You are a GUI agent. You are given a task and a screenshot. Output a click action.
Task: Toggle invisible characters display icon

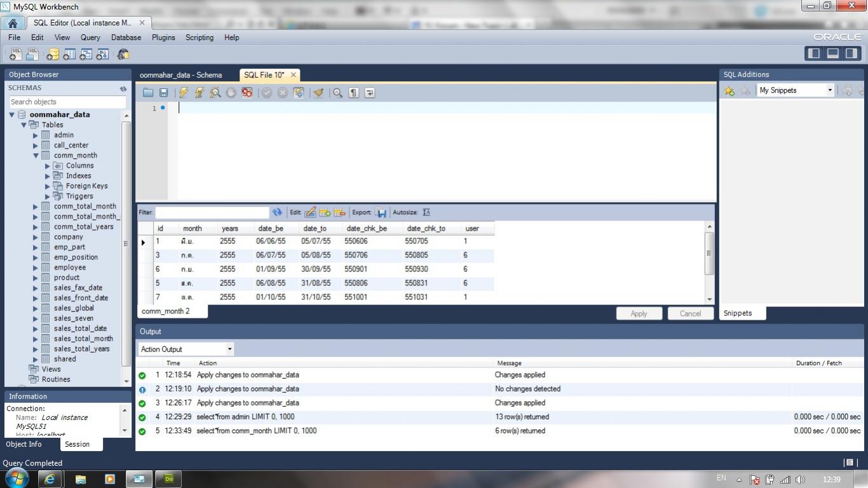click(354, 93)
